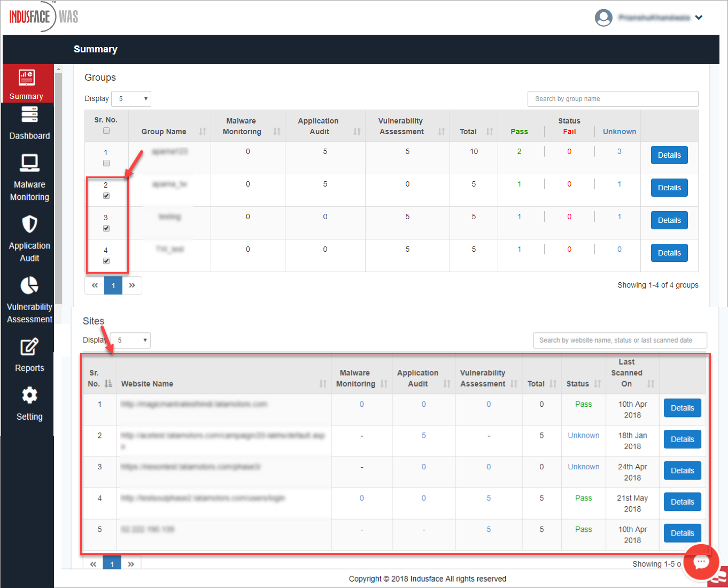Screen dimensions: 728x588
Task: Open Details for site scanned 18th Jan 2018
Action: pyautogui.click(x=683, y=439)
